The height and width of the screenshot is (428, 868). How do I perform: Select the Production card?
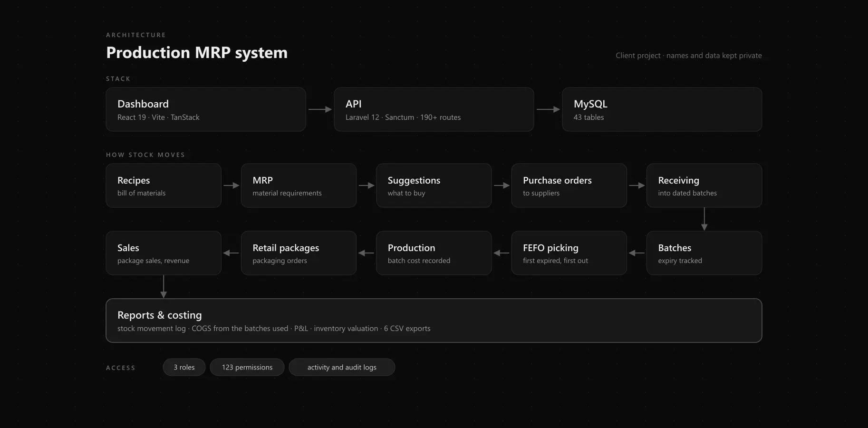tap(434, 253)
